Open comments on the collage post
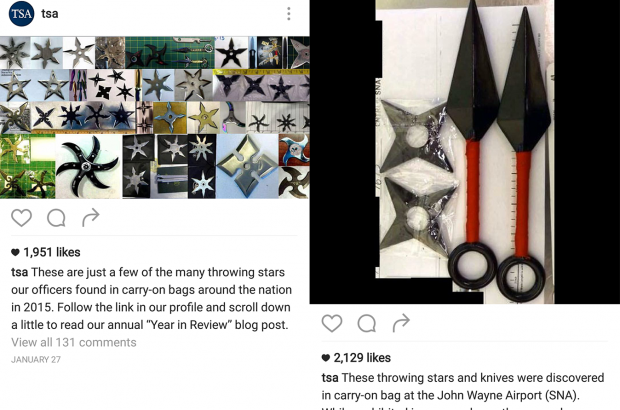 pos(56,218)
